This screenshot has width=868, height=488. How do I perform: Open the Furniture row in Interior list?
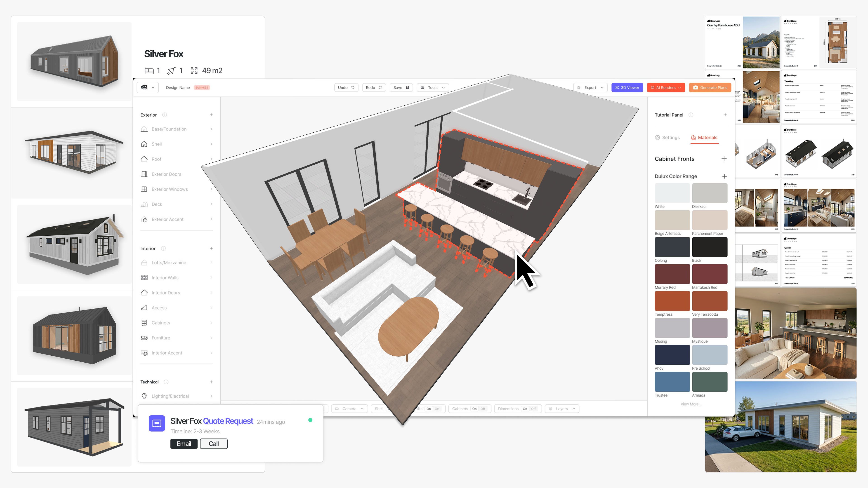pyautogui.click(x=177, y=338)
